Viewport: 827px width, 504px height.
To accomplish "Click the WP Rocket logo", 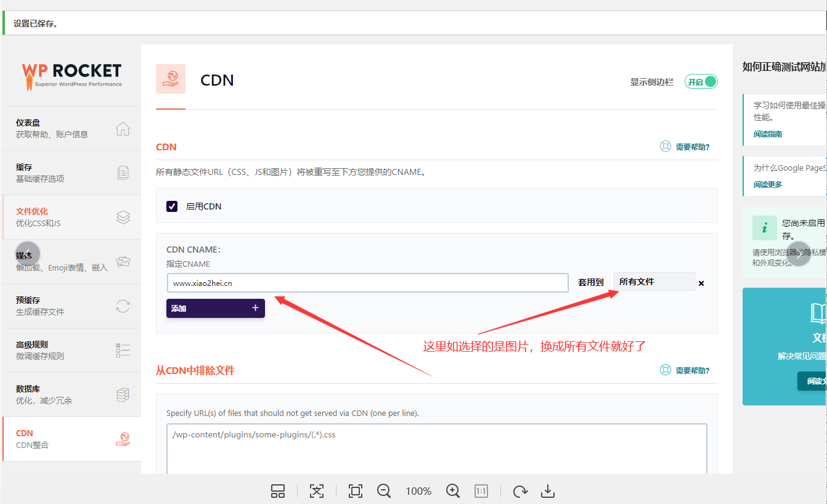I will point(71,76).
